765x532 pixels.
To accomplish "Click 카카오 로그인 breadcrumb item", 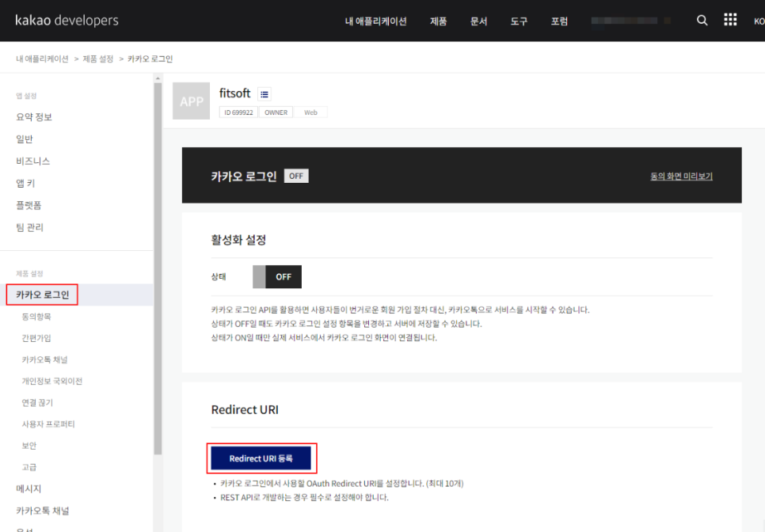I will click(x=150, y=59).
